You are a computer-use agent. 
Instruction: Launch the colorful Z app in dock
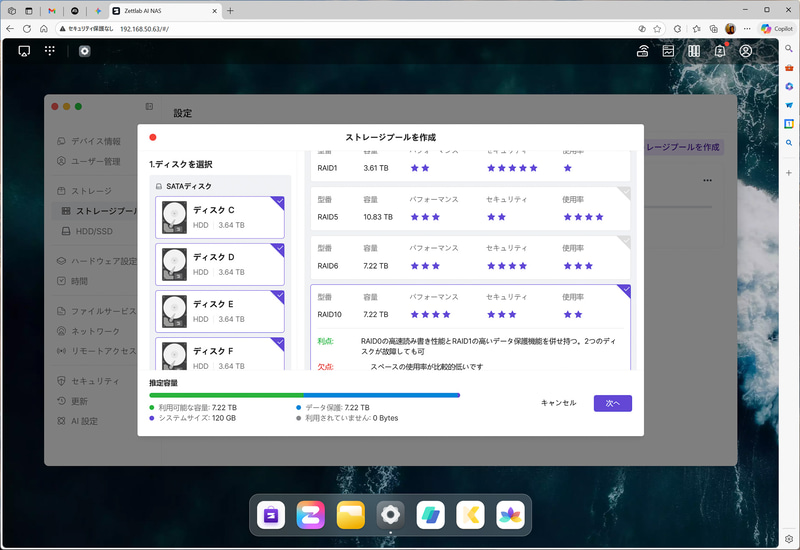[x=311, y=515]
